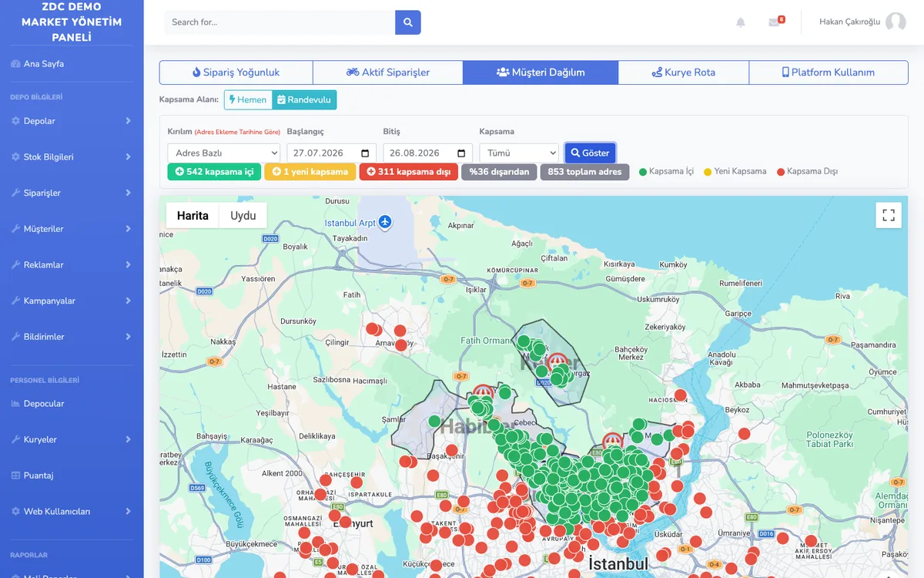Click the yellow Yeni Kapsama legend dot
This screenshot has width=924, height=578.
(x=708, y=172)
